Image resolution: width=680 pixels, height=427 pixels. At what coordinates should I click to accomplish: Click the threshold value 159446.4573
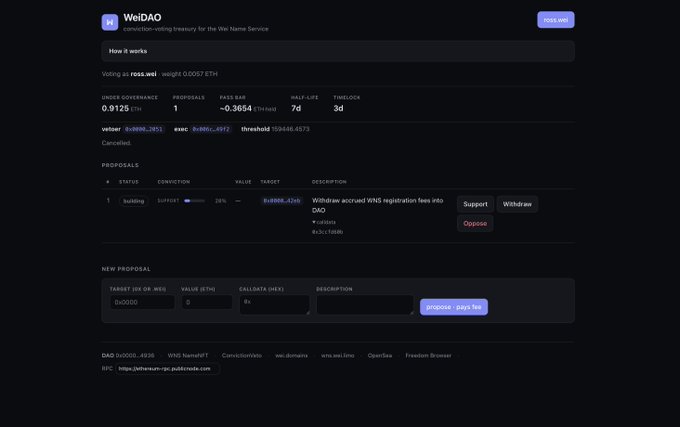coord(290,129)
